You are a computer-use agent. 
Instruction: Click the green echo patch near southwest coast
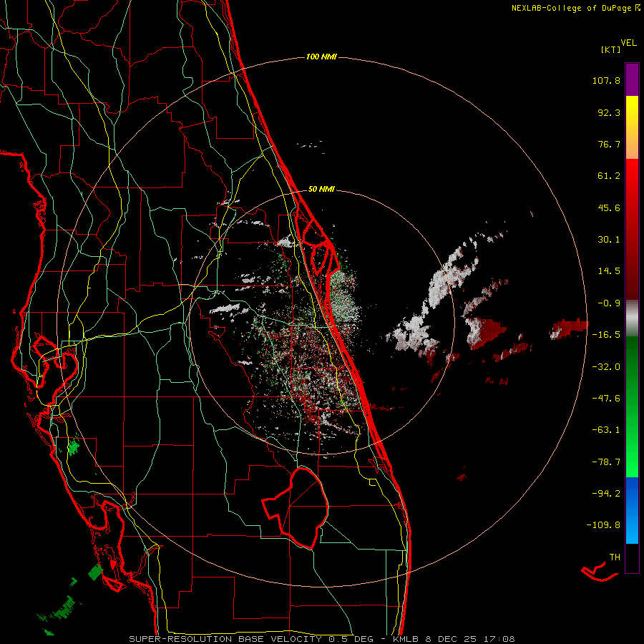[x=73, y=447]
